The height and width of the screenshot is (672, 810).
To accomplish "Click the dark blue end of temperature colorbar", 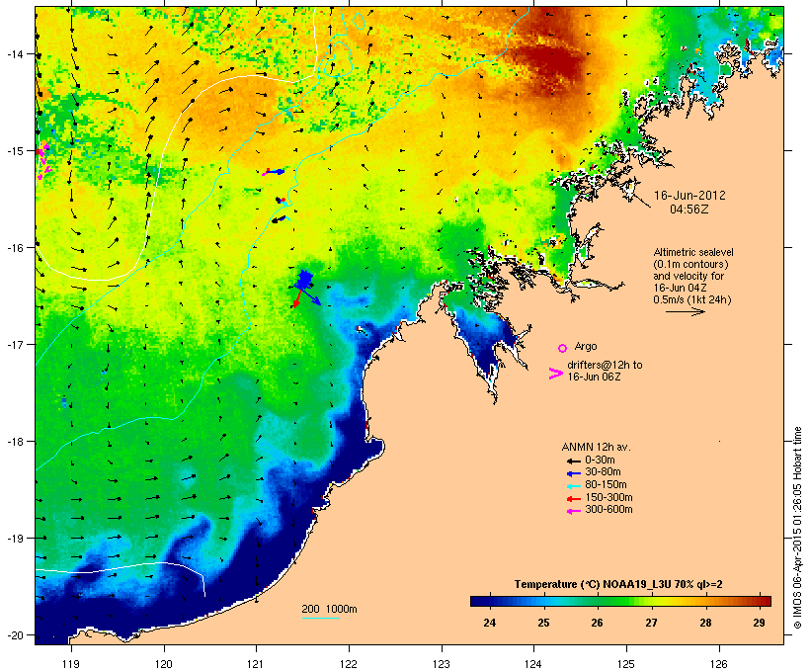I will tap(478, 601).
